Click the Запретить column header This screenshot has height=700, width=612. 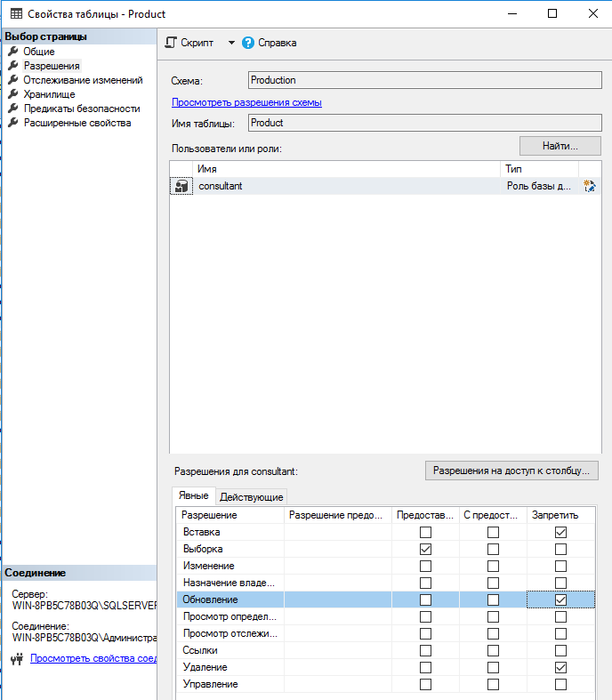(x=560, y=515)
